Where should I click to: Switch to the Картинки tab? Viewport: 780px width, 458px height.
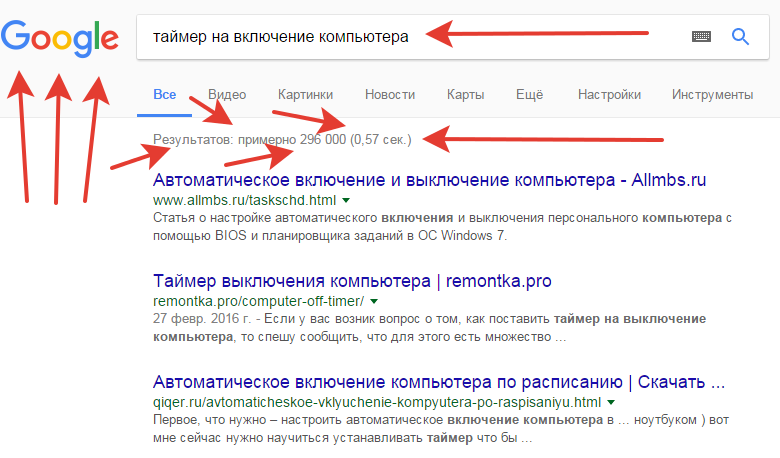coord(305,94)
